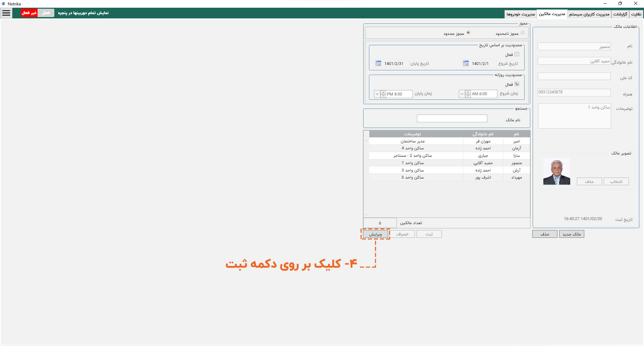The width and height of the screenshot is (644, 346).
Task: Increase the AM 6:00 start time spinner
Action: (x=468, y=92)
